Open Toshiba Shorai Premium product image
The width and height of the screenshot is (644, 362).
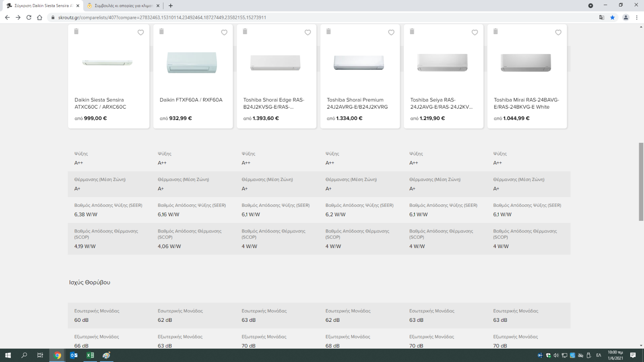(359, 62)
